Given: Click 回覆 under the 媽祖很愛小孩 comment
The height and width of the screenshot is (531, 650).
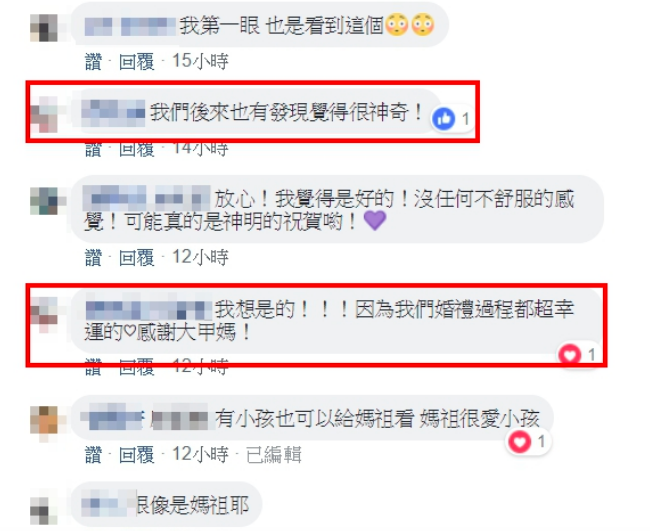Looking at the screenshot, I should click(137, 455).
